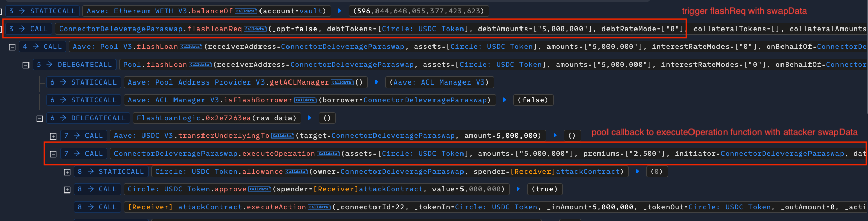868x221 pixels.
Task: Collapse the FlashLoanLogic.0x2e7263ea DELEGATECALL node
Action: coord(40,118)
